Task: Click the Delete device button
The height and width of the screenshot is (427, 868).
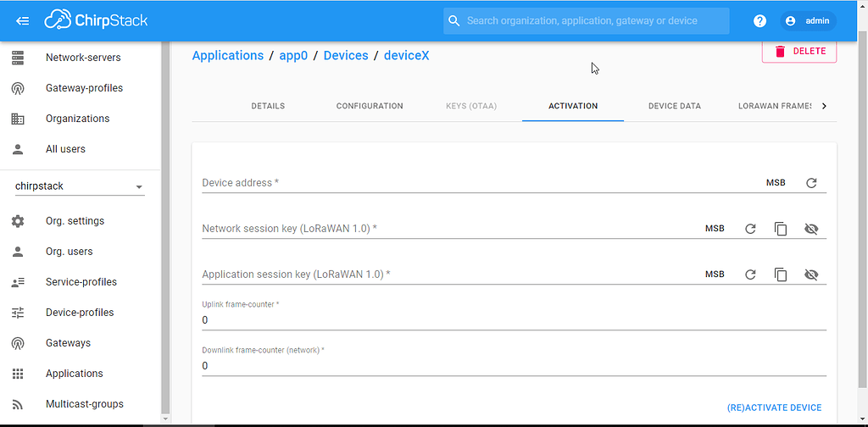Action: tap(799, 51)
